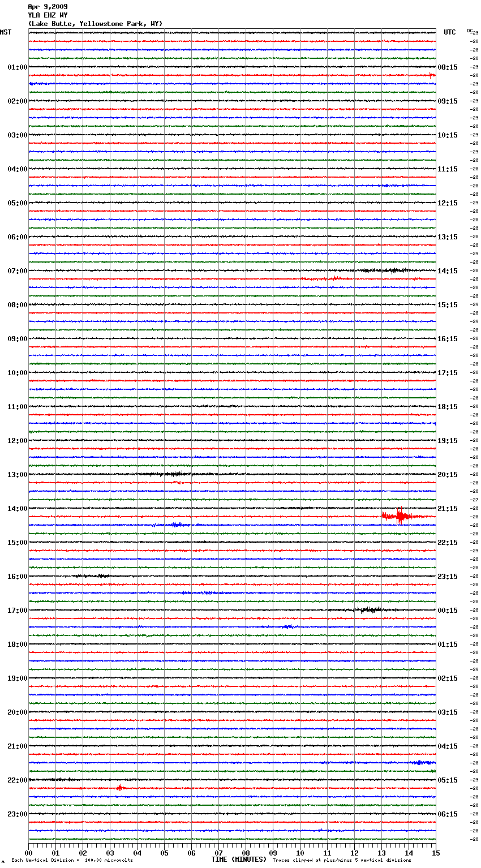Click the 16:00 MST time label
Viewport: 481px width, 868px height.
coord(18,577)
